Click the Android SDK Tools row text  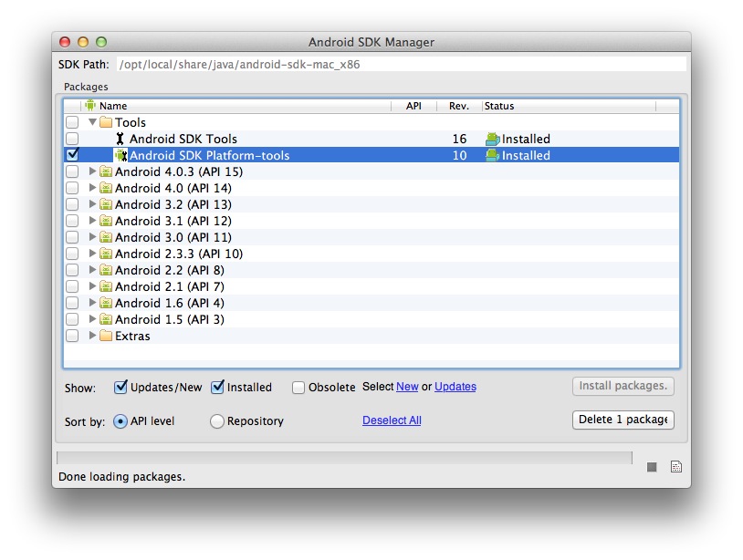(x=183, y=139)
